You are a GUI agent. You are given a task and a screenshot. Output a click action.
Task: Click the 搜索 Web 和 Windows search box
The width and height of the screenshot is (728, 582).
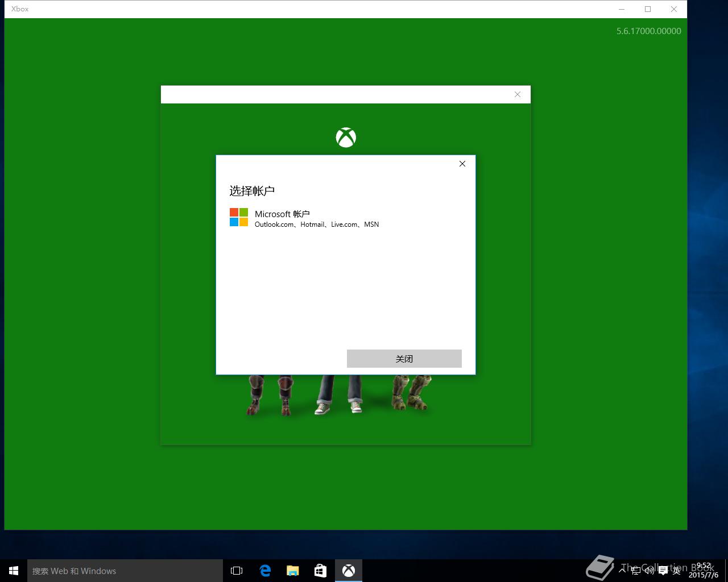tap(125, 571)
